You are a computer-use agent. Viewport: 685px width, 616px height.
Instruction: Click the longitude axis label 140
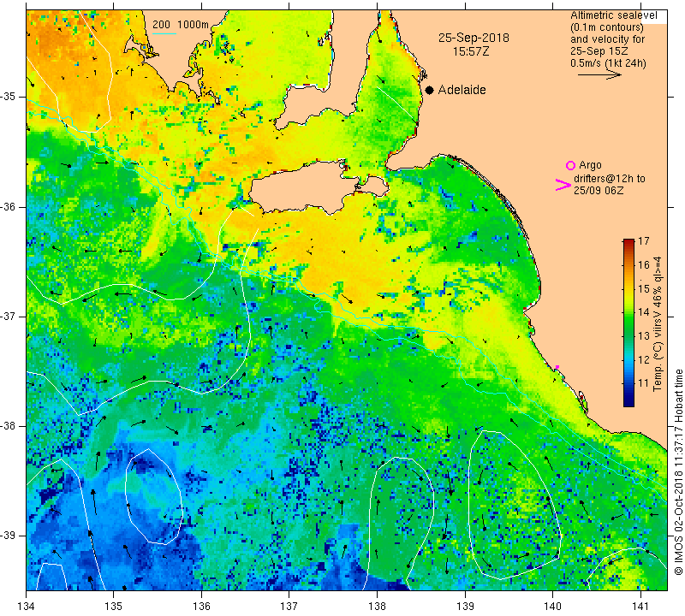click(552, 607)
